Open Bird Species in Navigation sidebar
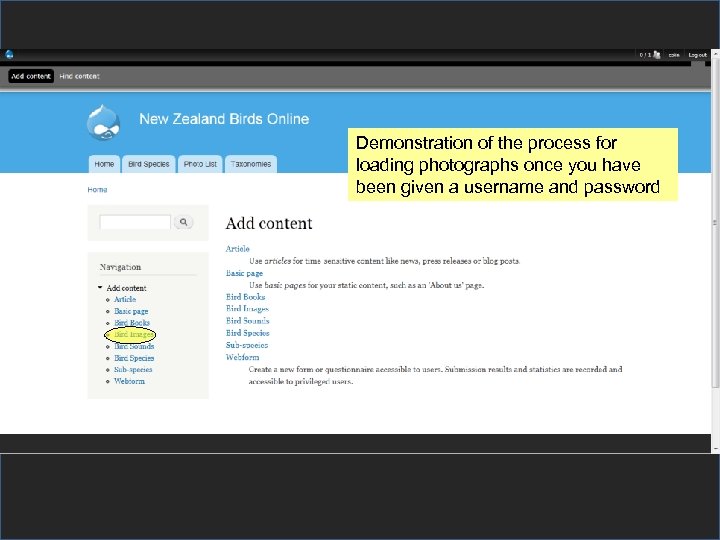Screen dimensions: 720x540 coord(134,358)
